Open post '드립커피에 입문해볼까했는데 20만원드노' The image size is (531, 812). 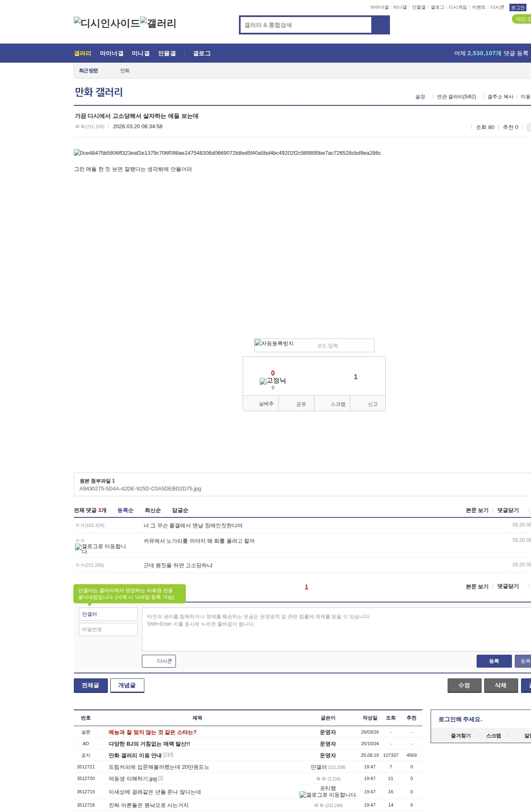coord(159,767)
